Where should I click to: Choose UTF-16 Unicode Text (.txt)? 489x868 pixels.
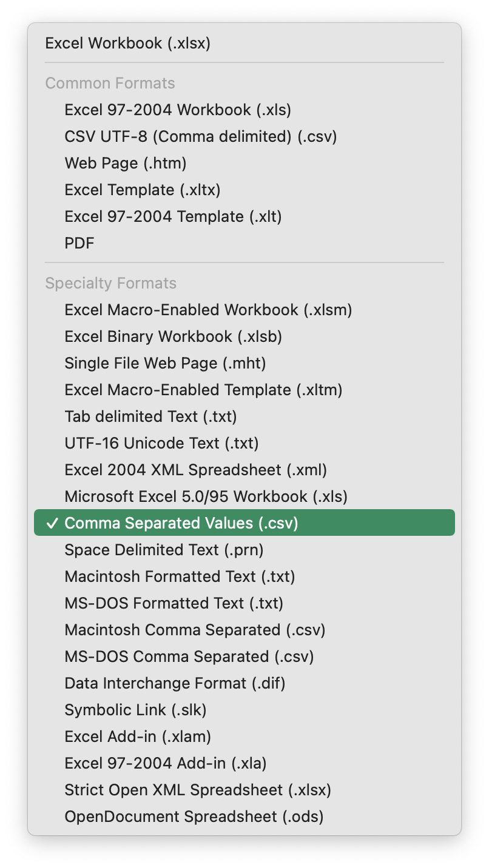click(161, 444)
